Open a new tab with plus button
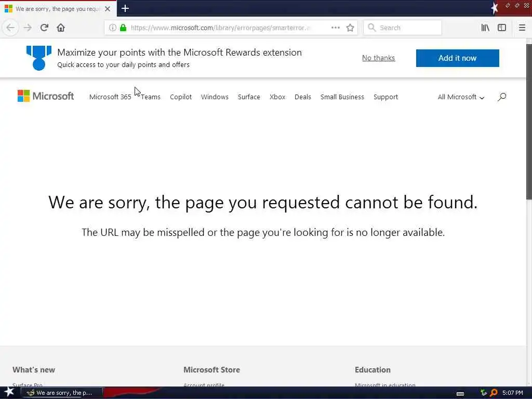Screen dimensions: 532x399 click(x=125, y=8)
